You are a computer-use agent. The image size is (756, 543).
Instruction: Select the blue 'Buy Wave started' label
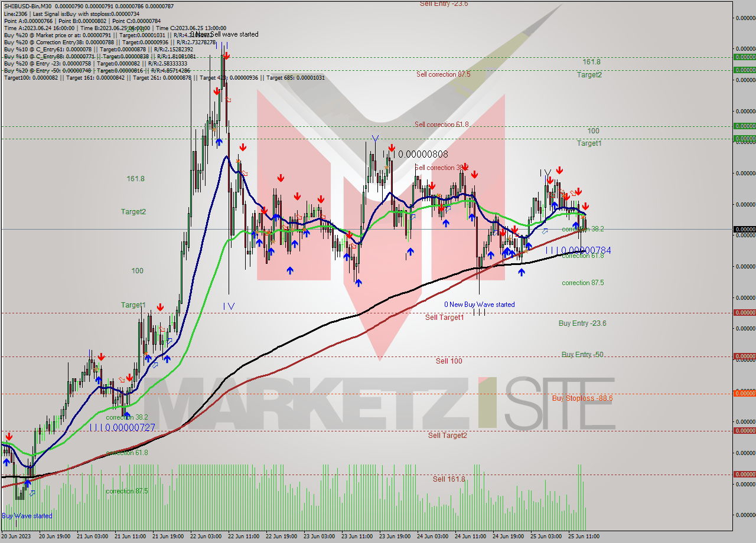(x=27, y=516)
